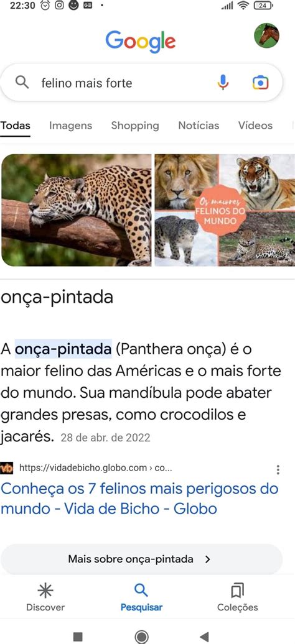295x644 pixels.
Task: Tap the search field with felino mais forte
Action: pyautogui.click(x=141, y=83)
